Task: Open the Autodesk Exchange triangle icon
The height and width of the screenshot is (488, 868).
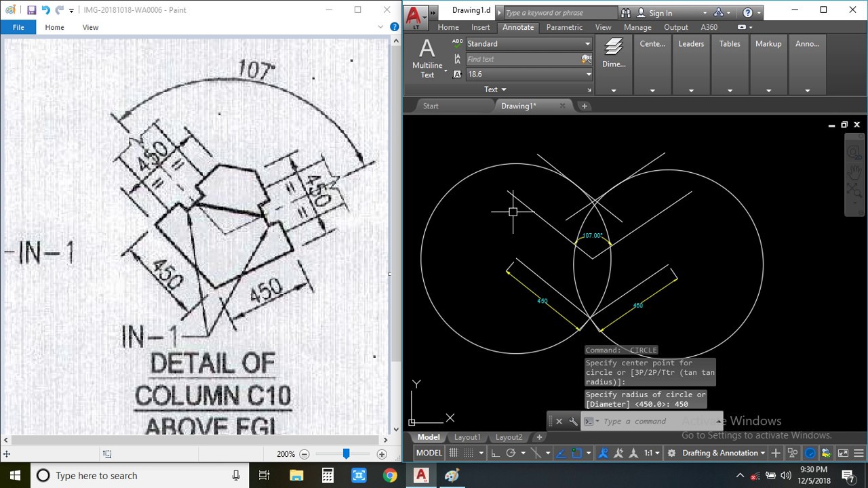Action: (x=719, y=13)
